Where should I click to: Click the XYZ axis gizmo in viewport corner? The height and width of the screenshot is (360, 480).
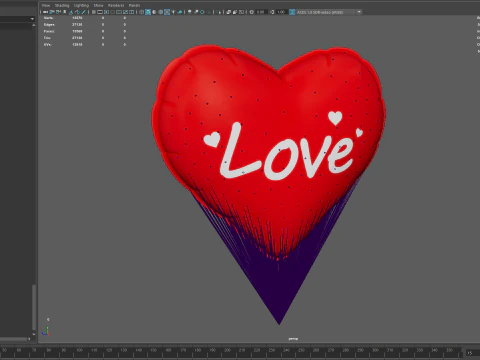(46, 331)
